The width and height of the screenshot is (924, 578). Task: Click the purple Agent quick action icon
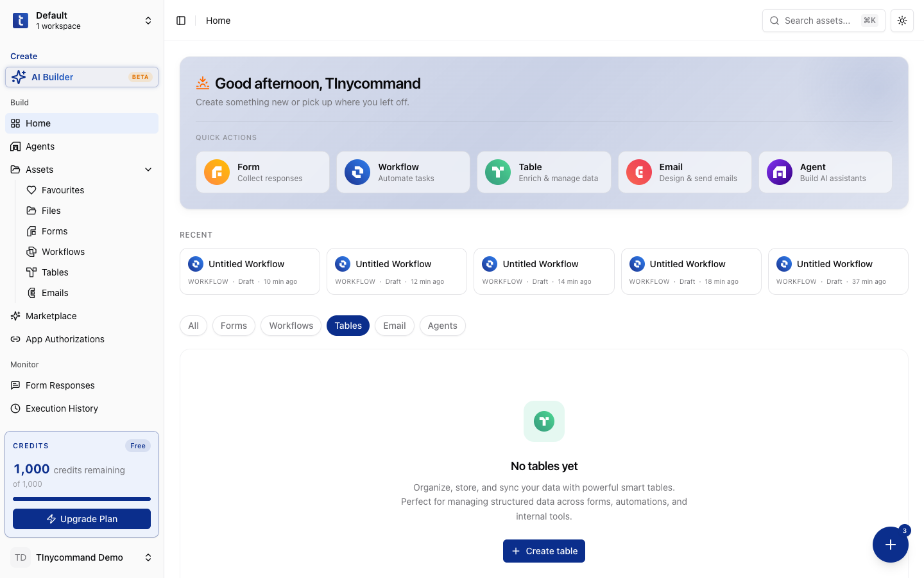(x=780, y=172)
